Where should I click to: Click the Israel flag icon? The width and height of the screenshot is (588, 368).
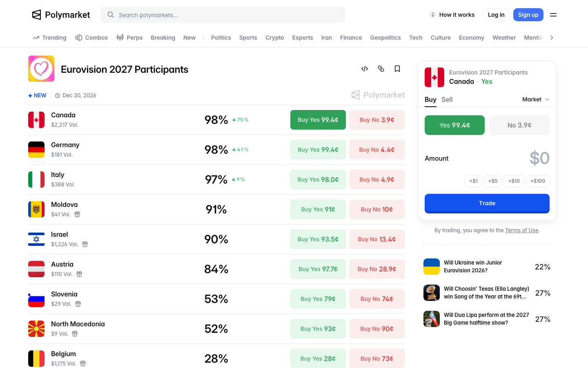pyautogui.click(x=36, y=239)
